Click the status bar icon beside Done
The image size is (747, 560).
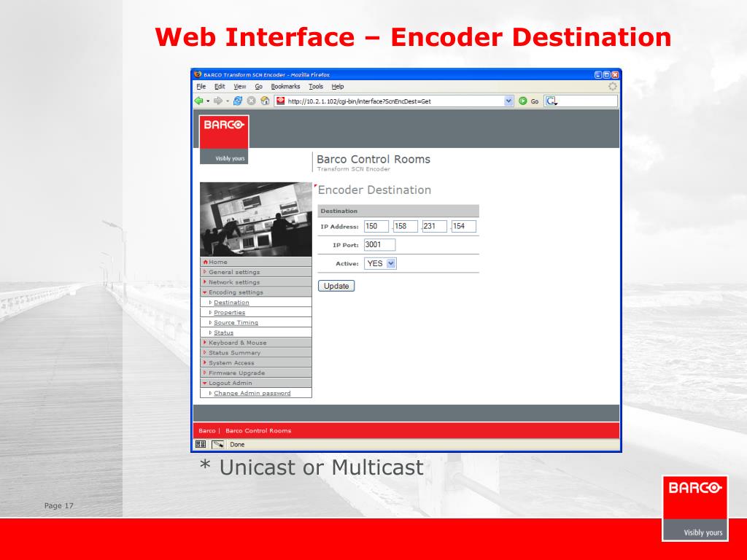pos(217,444)
